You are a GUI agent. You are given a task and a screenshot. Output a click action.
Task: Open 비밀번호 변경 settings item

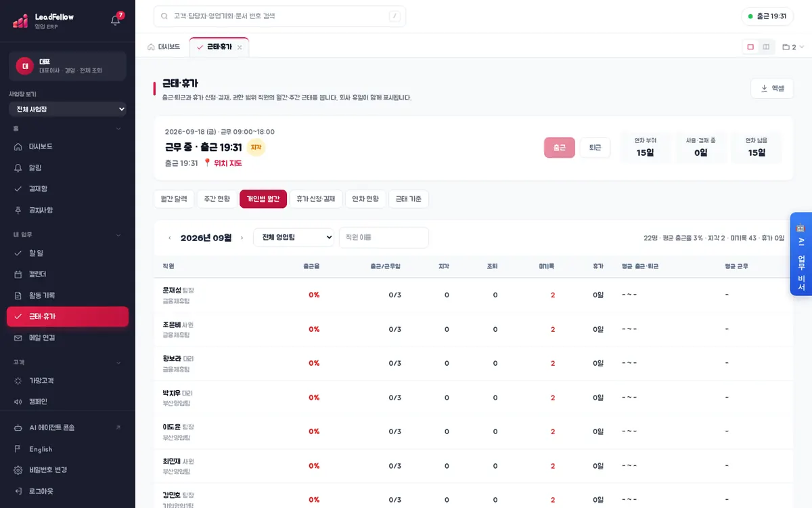click(x=68, y=470)
